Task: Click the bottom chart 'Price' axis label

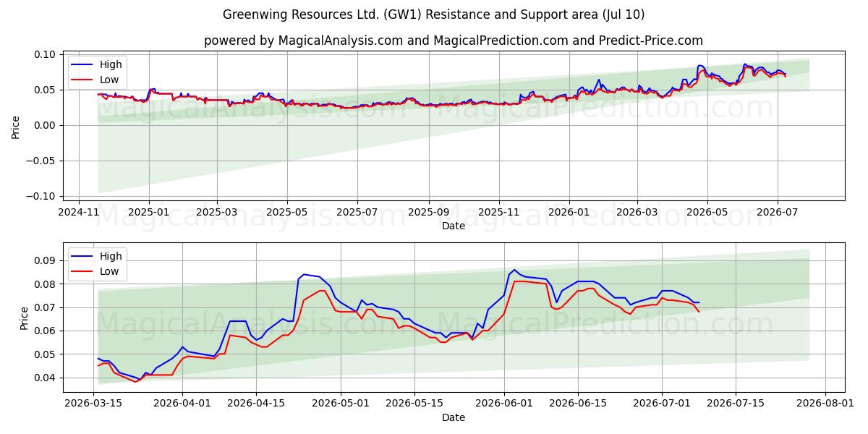Action: coord(25,318)
